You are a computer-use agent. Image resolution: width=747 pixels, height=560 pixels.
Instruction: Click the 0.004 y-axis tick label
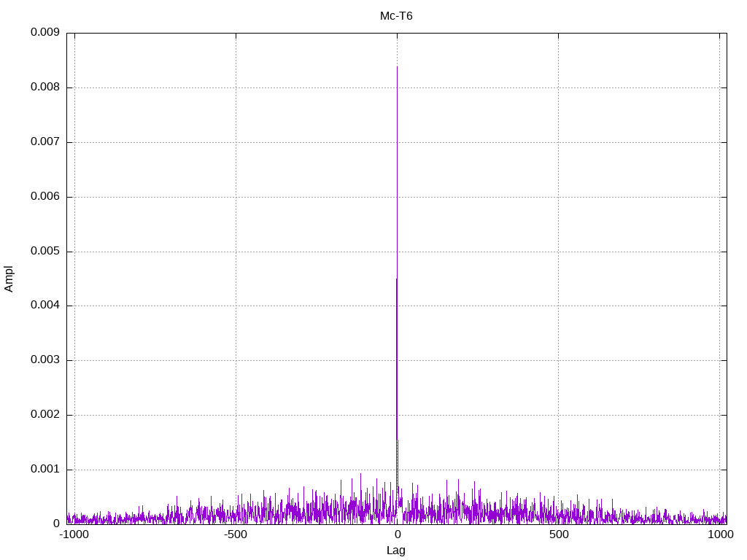[x=44, y=306]
